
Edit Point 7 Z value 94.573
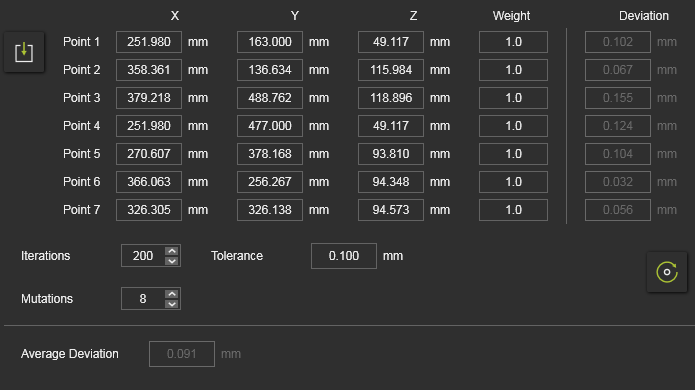(x=391, y=210)
